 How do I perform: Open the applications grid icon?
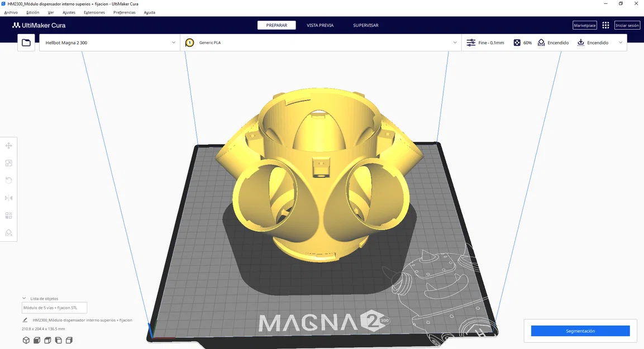point(605,26)
